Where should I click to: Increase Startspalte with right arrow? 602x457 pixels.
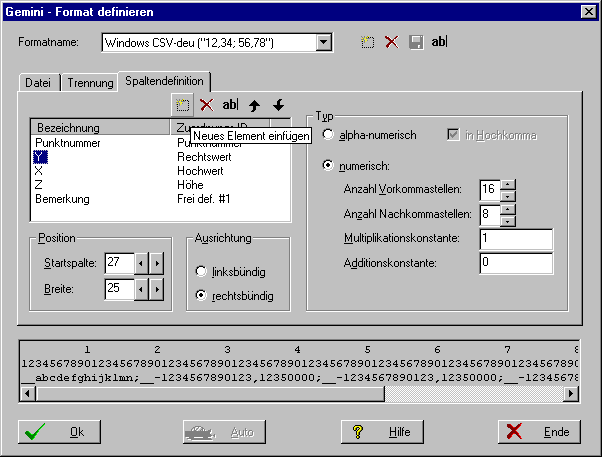(156, 263)
